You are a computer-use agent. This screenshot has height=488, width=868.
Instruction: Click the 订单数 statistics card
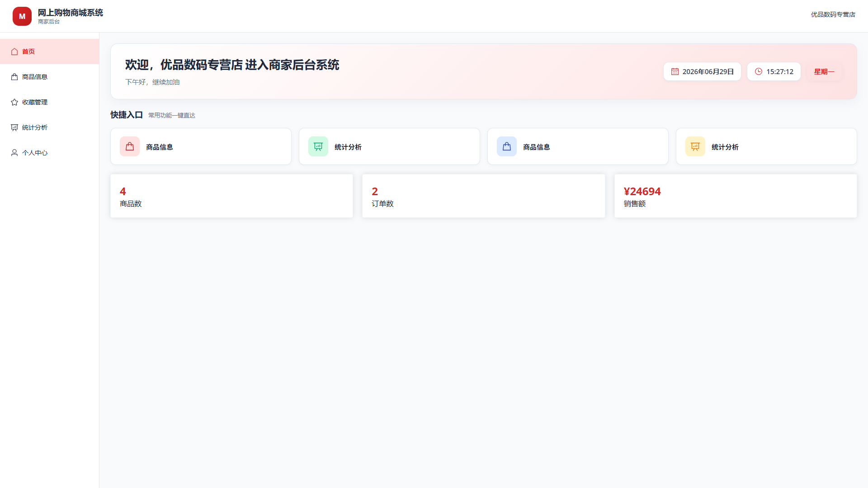tap(483, 196)
